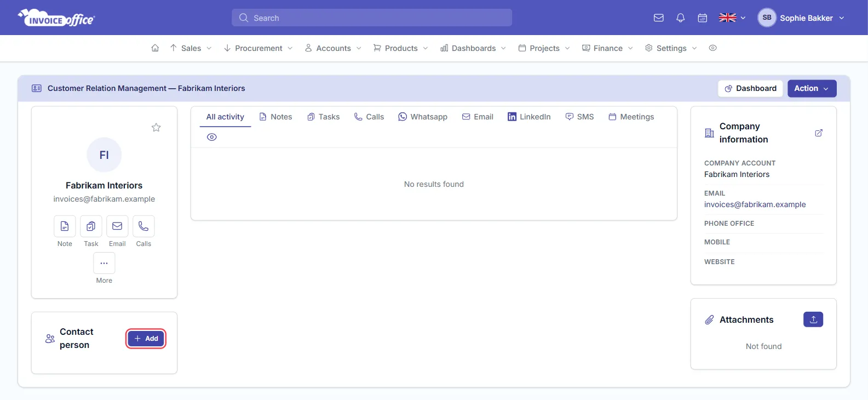Switch to the Email tab
868x400 pixels.
478,117
